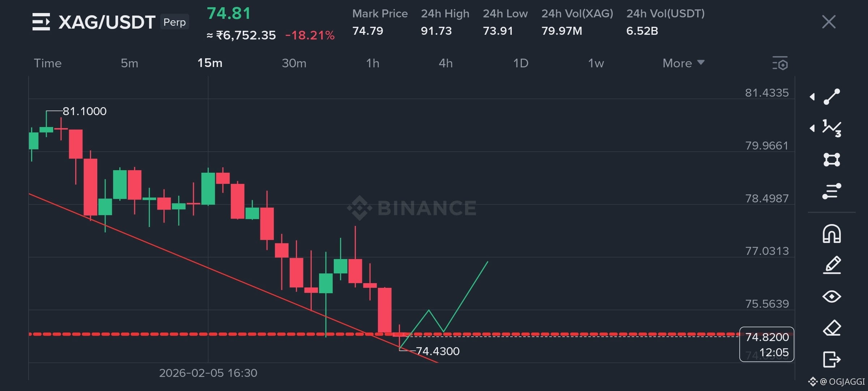Screen dimensions: 868x391
Task: Tap the 2026-02-05 16:30 time label
Action: pyautogui.click(x=208, y=373)
